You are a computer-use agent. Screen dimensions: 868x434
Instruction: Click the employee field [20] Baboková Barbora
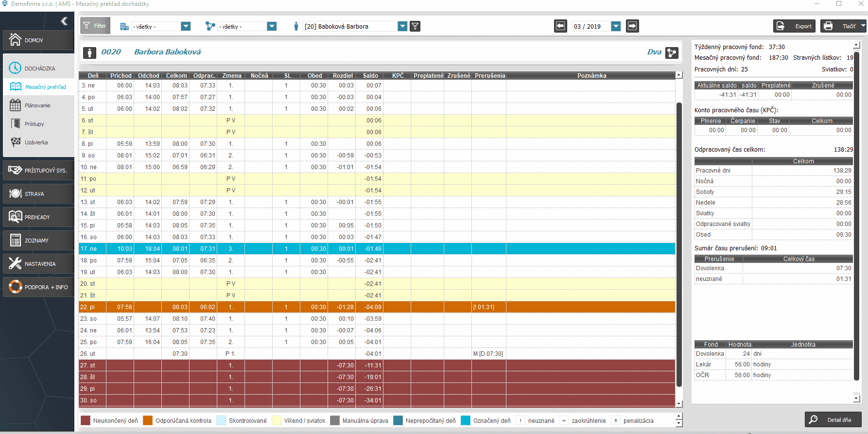350,26
